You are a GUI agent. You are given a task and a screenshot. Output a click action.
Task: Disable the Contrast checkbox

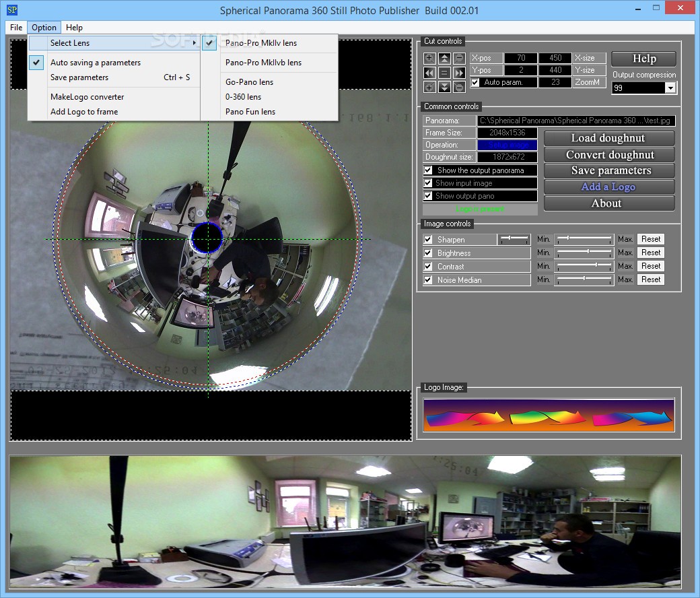428,266
